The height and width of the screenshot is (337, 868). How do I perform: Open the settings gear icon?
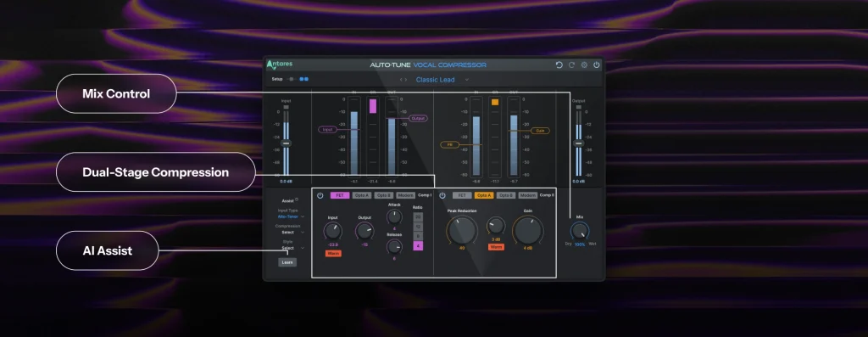point(584,65)
